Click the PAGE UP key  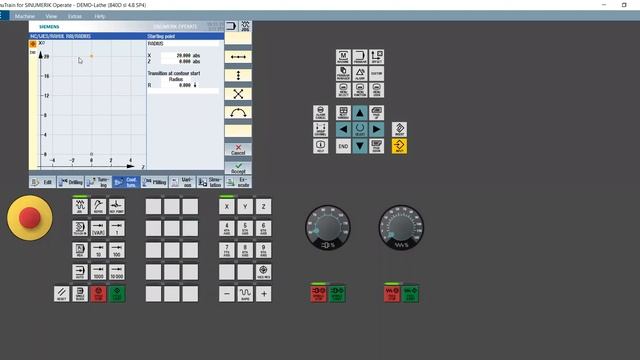pyautogui.click(x=376, y=113)
